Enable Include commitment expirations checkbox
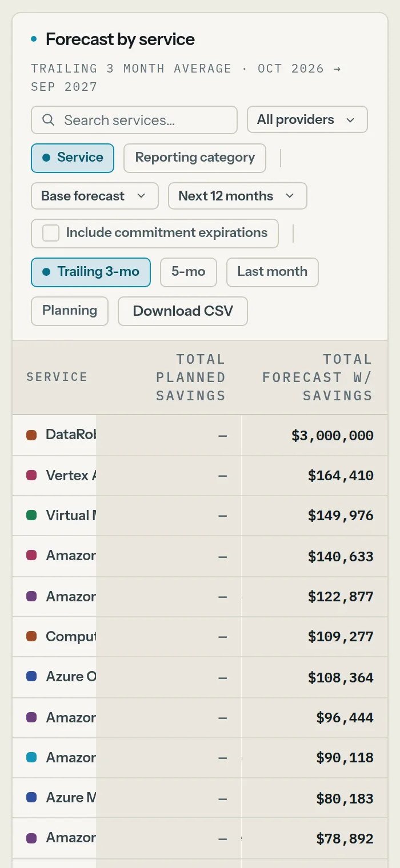This screenshot has width=400, height=868. tap(51, 233)
